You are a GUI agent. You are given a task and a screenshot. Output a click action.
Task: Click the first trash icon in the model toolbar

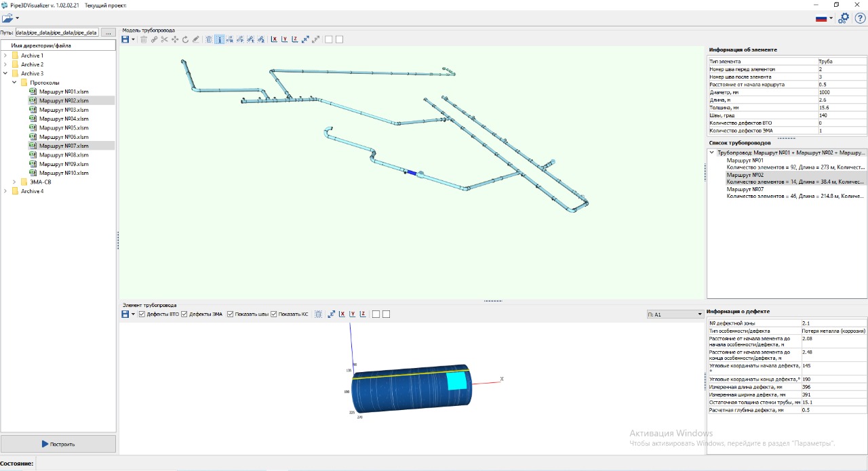coord(144,39)
